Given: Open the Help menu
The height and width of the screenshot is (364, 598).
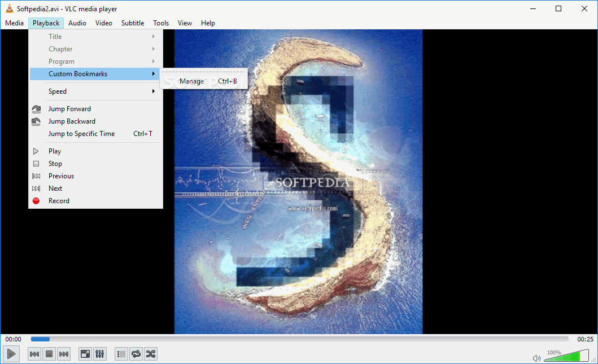Looking at the screenshot, I should (x=208, y=23).
